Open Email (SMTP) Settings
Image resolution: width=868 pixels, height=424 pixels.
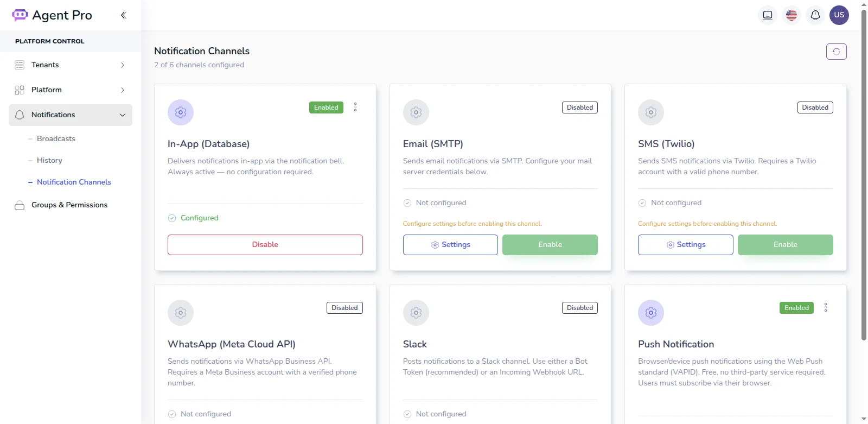click(x=450, y=245)
